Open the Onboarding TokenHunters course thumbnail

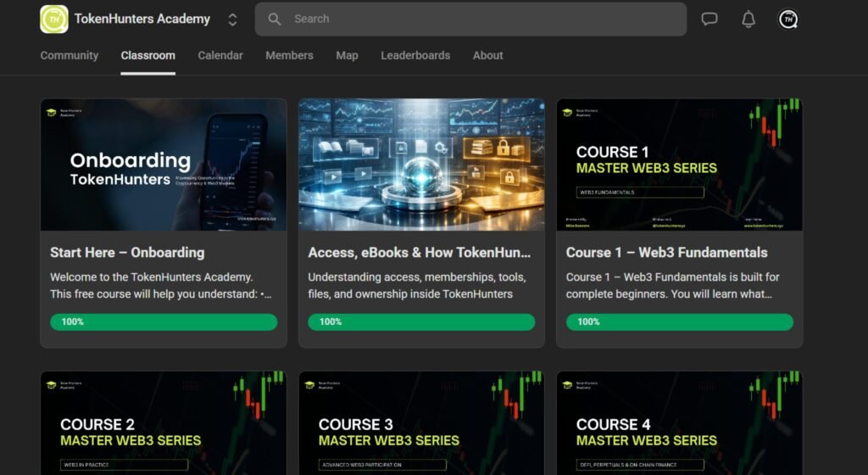click(x=164, y=165)
